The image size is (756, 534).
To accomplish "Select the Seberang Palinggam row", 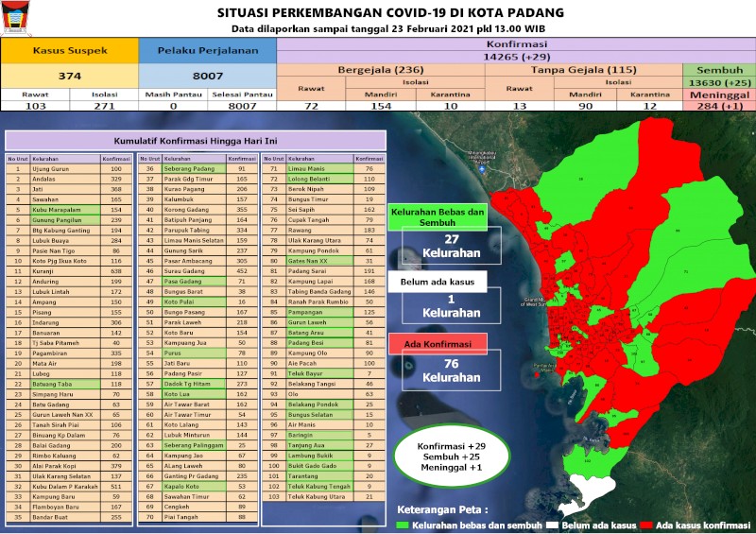I will [198, 445].
